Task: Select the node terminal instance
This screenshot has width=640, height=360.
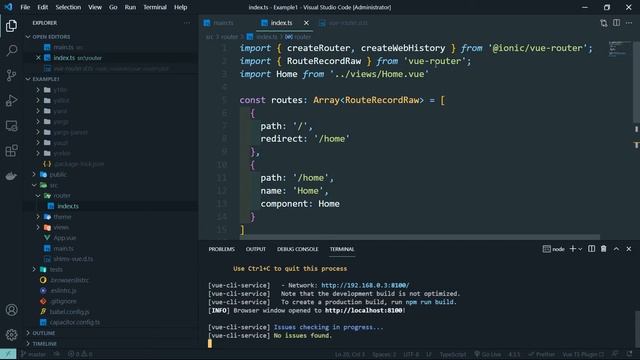Action: (553, 249)
